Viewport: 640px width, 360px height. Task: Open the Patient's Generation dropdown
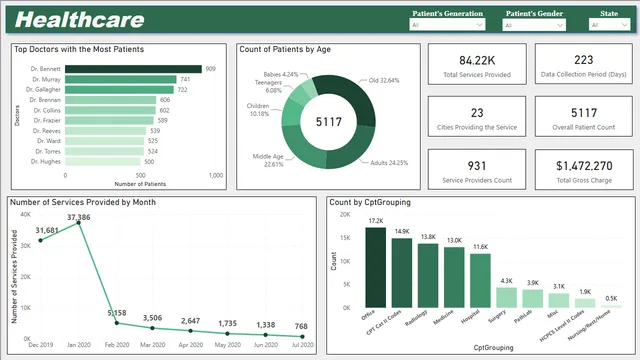[447, 25]
